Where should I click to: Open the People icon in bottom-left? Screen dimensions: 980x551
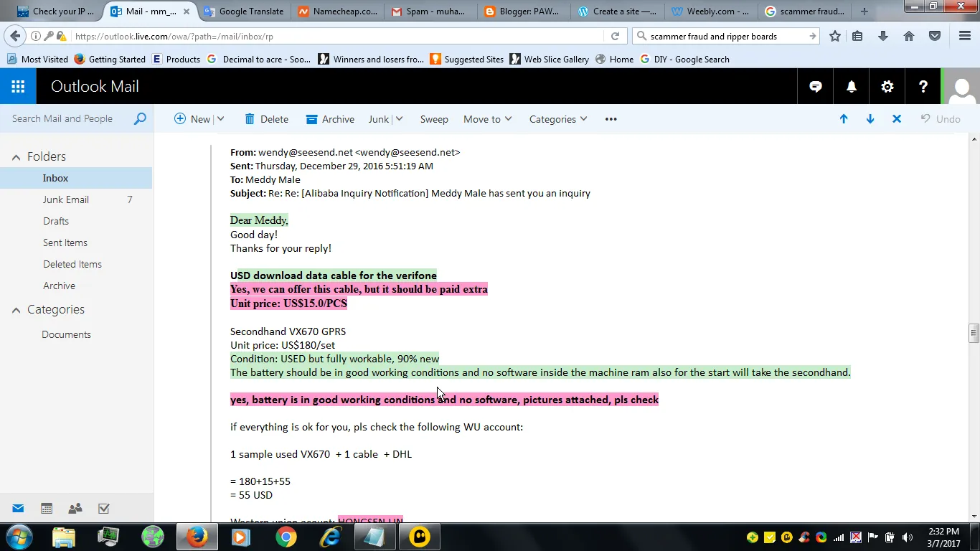point(75,509)
